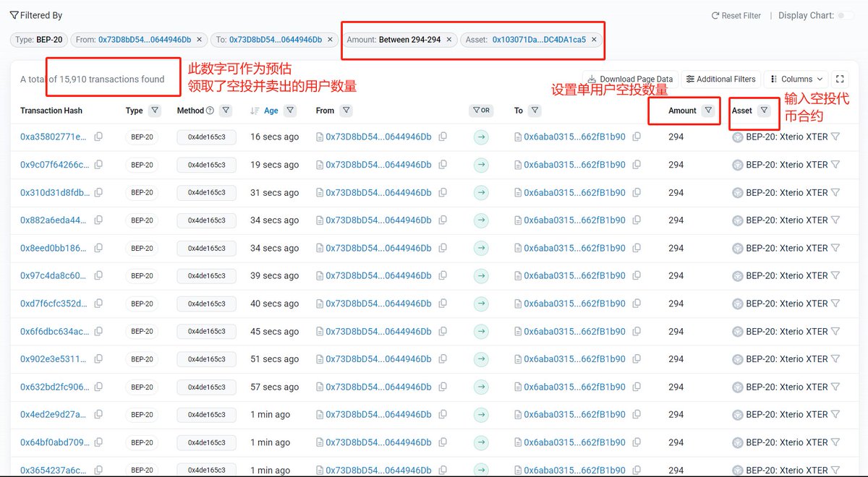Screen dimensions: 868x477
Task: Open transaction 0x632bd2fc906
Action: 55,387
